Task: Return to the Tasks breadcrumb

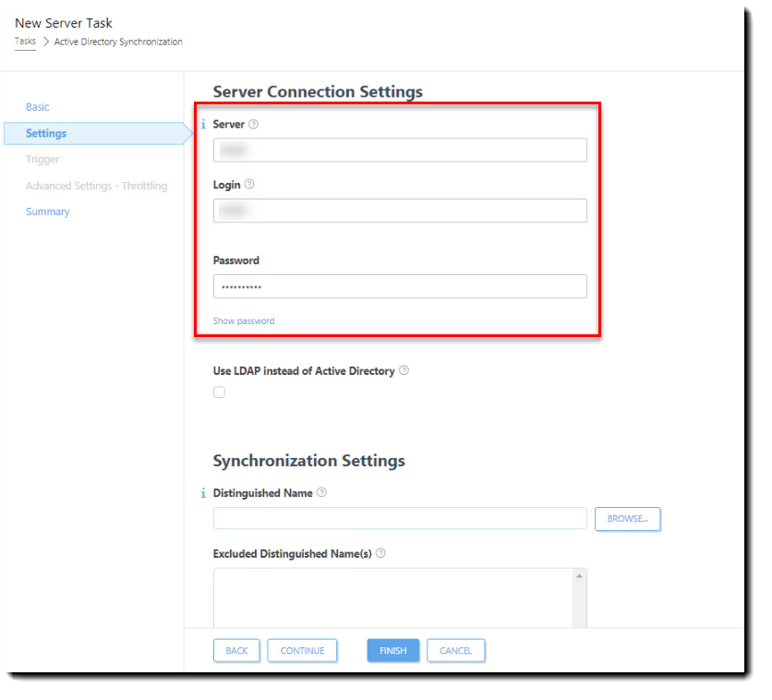Action: coord(24,41)
